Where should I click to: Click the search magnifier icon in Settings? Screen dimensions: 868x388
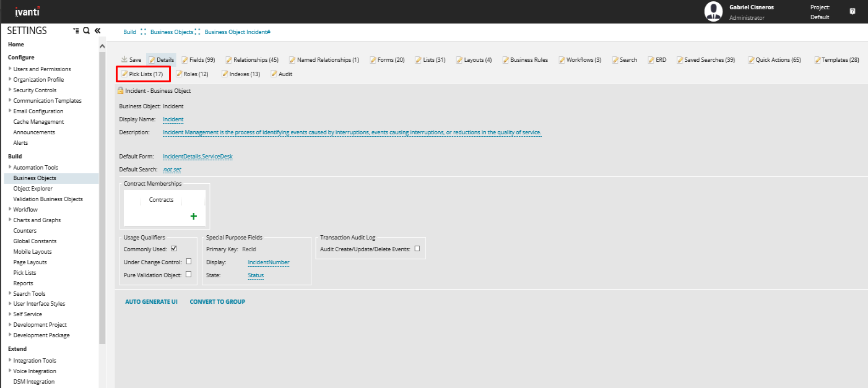point(86,31)
